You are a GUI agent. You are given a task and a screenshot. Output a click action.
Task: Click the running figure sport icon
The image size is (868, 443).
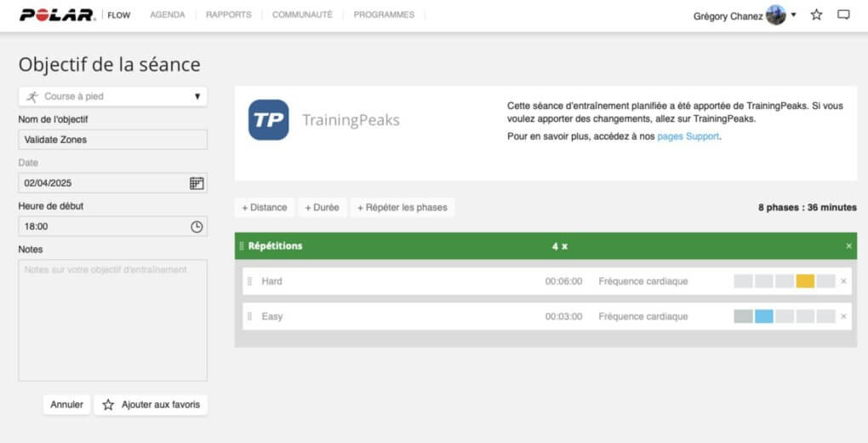click(x=32, y=96)
